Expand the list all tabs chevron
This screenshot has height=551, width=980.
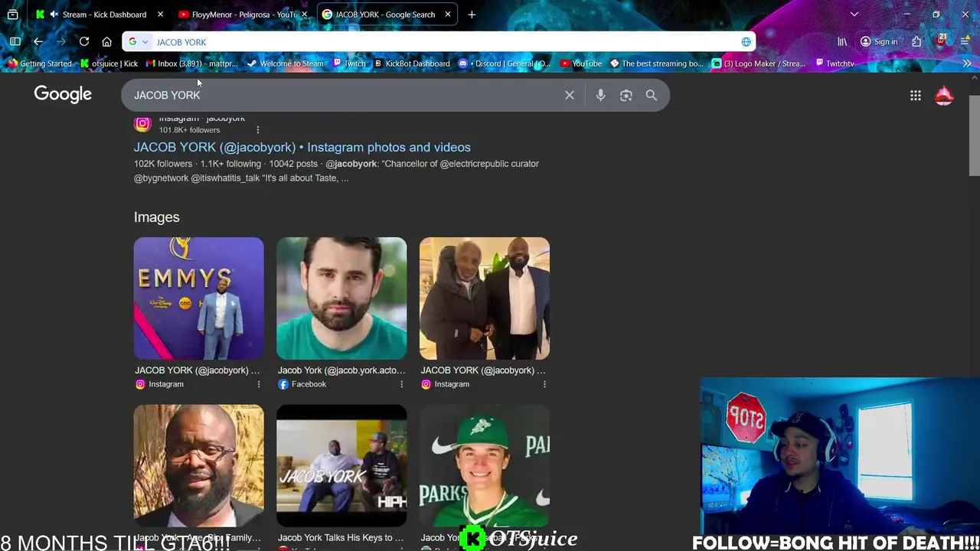[854, 15]
